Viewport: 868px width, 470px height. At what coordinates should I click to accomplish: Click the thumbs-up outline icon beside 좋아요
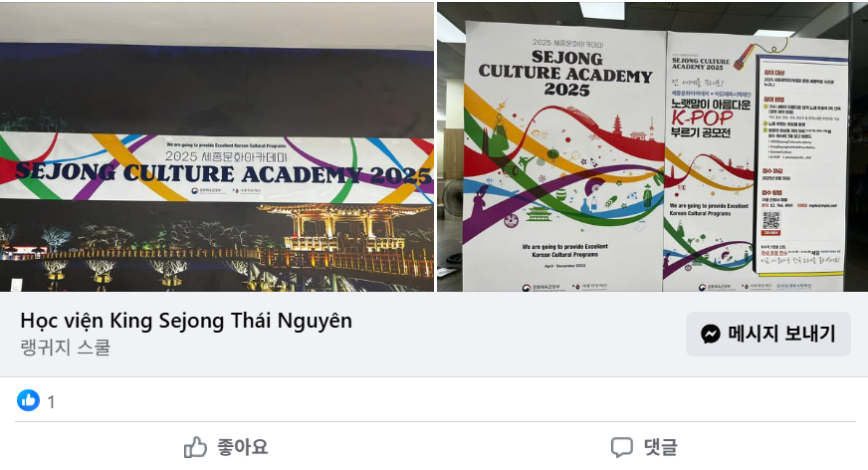tap(195, 447)
